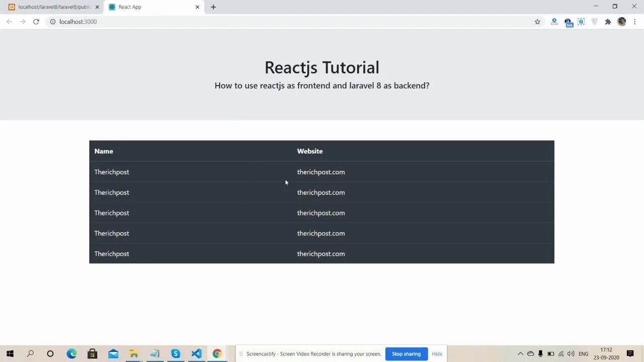This screenshot has height=362, width=644.
Task: Open the Windows notification center
Action: [x=630, y=354]
